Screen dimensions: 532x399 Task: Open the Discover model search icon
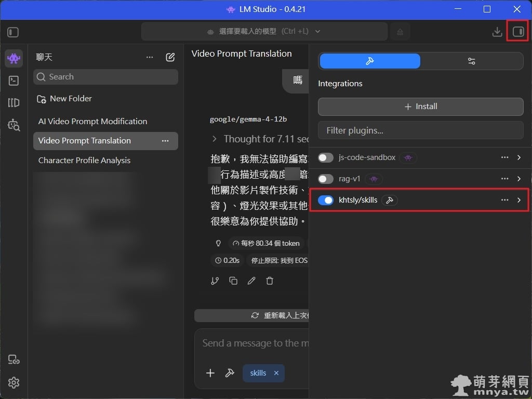pyautogui.click(x=14, y=125)
